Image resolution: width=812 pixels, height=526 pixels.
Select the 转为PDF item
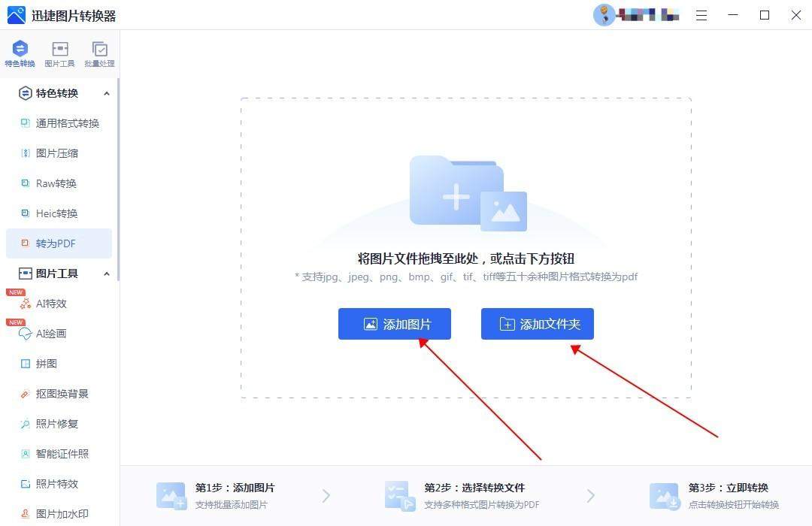click(59, 243)
